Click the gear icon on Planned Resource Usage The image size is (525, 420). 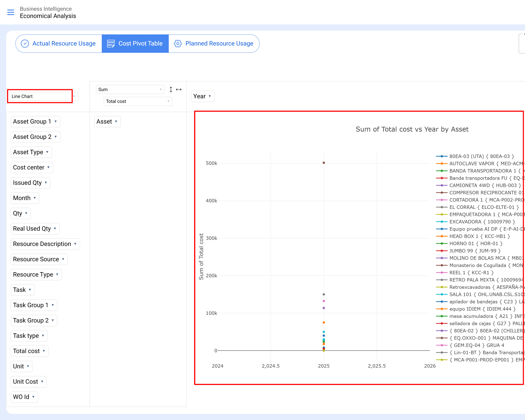point(178,44)
